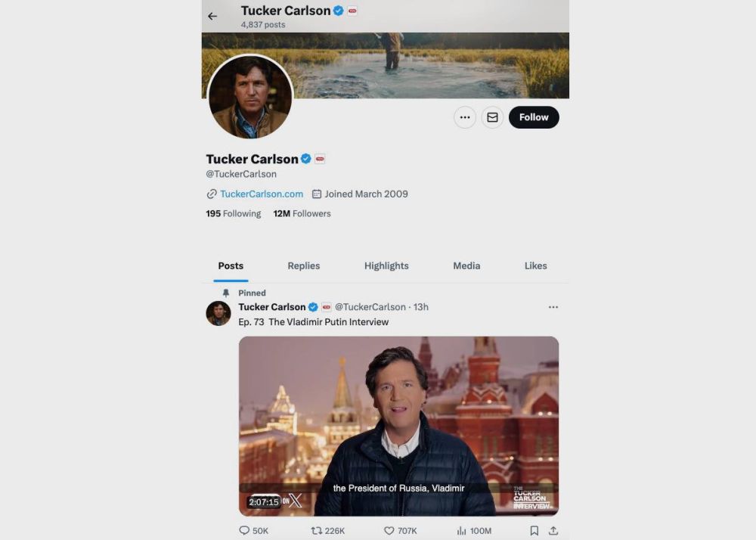756x540 pixels.
Task: Click the repost icon showing 226K
Action: 318,531
